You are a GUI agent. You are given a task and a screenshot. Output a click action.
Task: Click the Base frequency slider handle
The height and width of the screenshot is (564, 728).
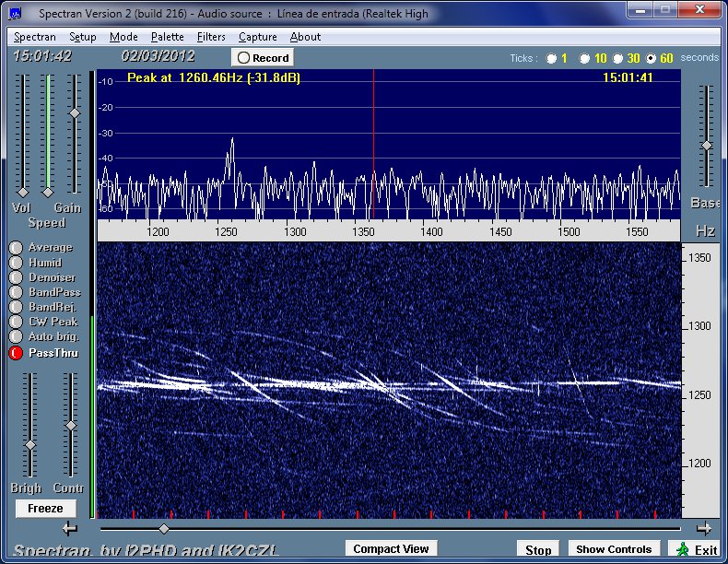(x=707, y=146)
